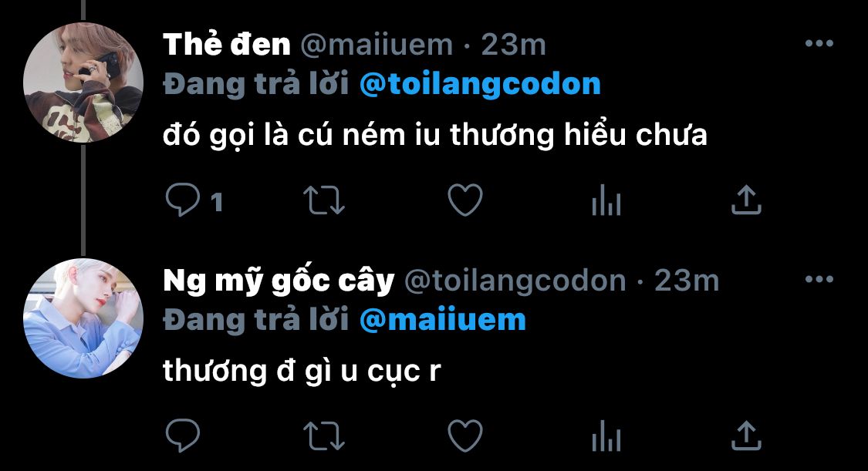Like the tweet by Thẻ đen

click(x=465, y=200)
